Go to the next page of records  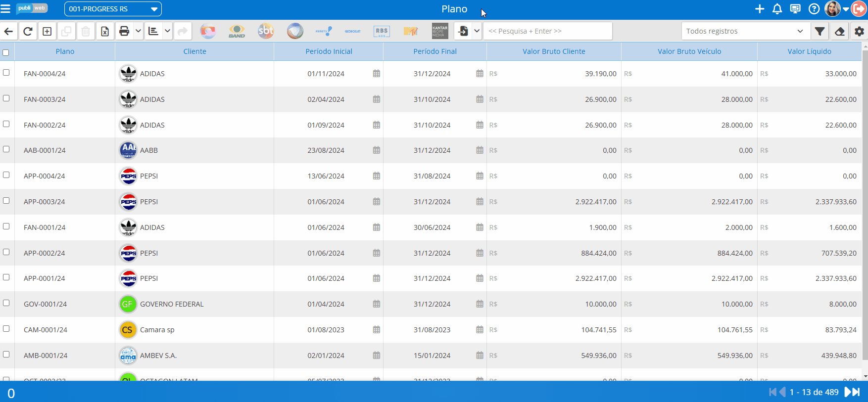click(848, 392)
